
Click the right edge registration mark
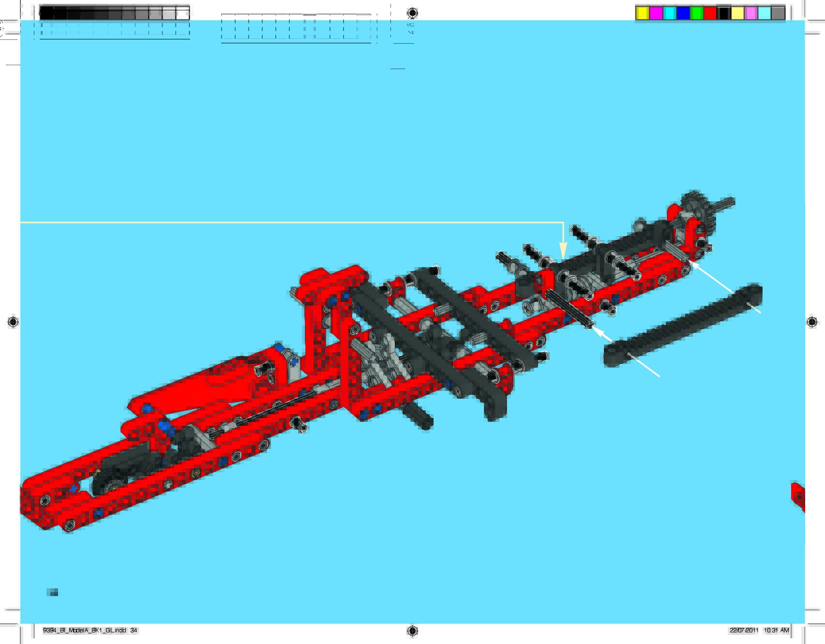coord(812,322)
